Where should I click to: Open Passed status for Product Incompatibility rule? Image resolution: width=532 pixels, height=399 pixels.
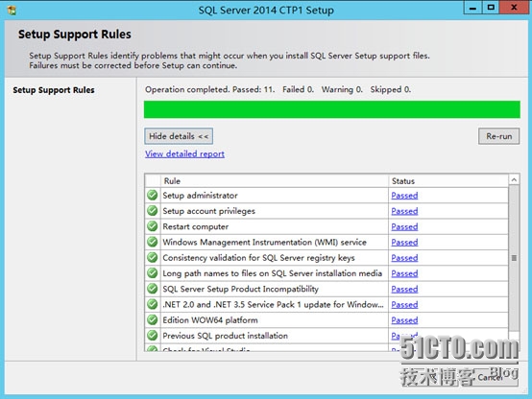pos(404,289)
